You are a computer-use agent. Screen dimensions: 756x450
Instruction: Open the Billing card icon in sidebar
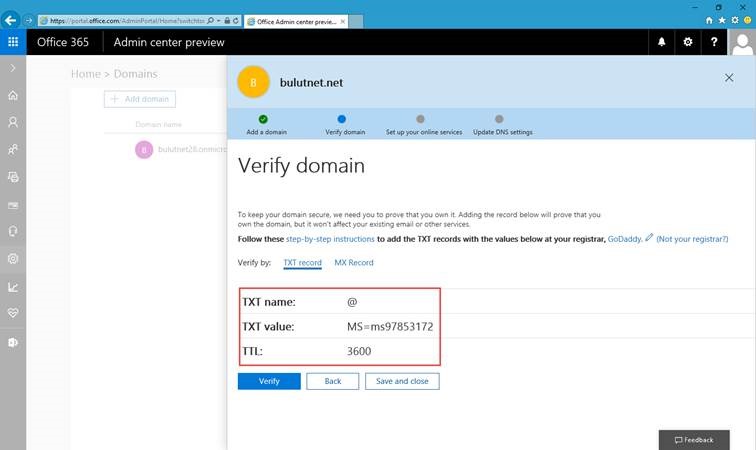[x=13, y=205]
